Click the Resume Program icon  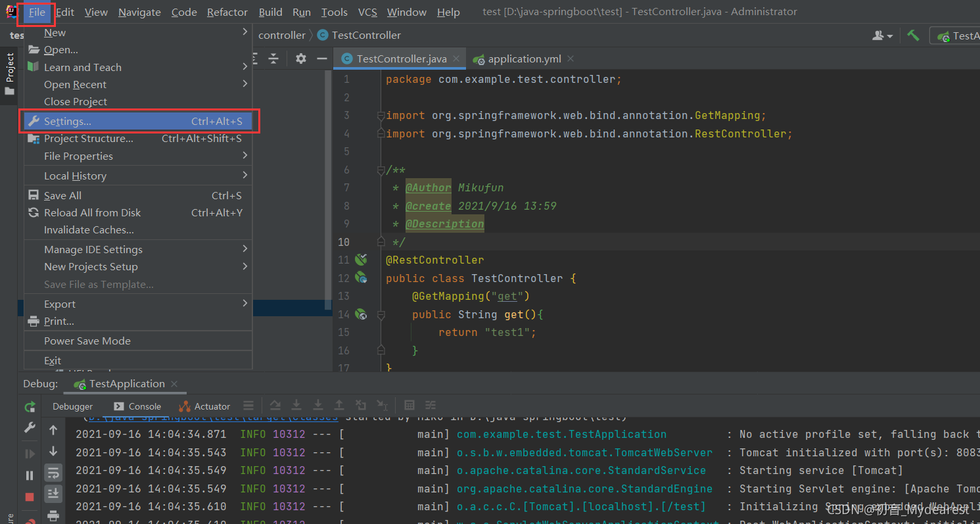click(x=30, y=454)
